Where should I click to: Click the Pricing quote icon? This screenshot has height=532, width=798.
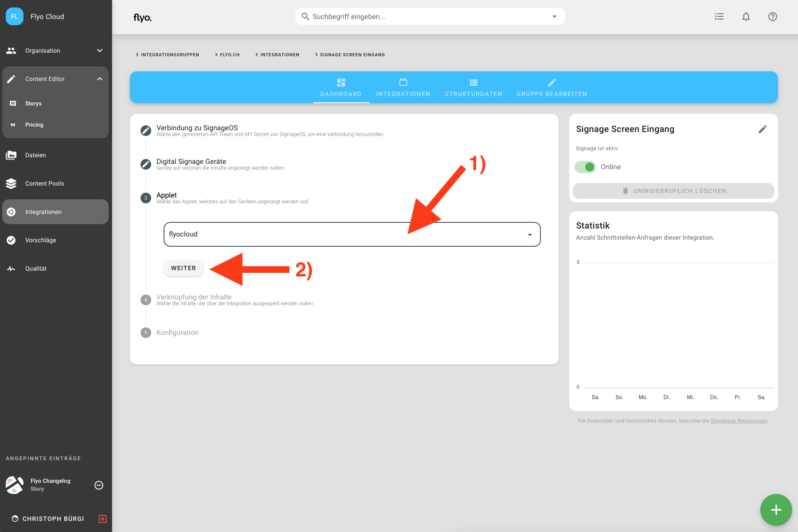13,125
